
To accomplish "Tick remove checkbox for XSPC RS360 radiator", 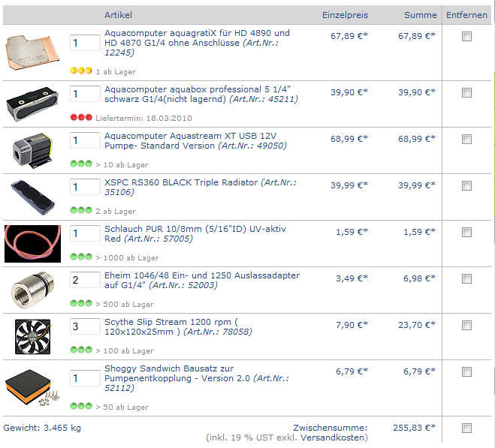I will tap(466, 185).
